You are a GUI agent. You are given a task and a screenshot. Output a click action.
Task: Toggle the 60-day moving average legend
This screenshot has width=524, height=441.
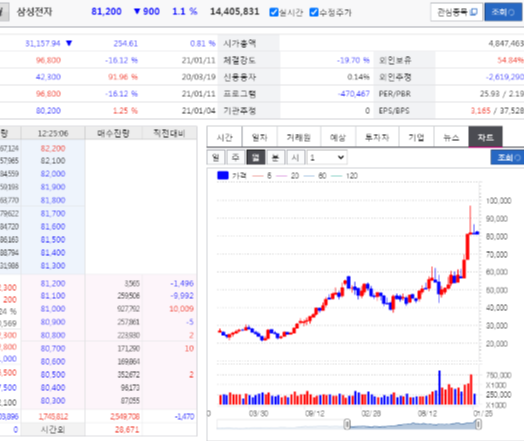click(315, 176)
